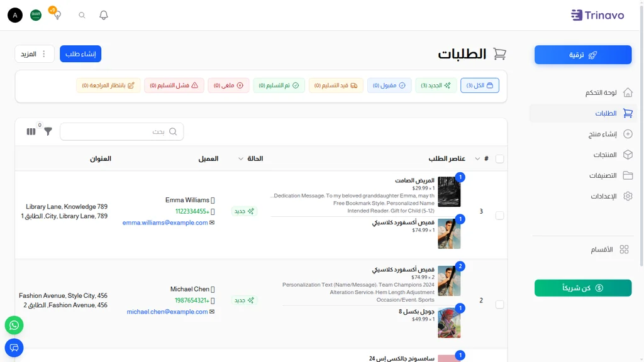
Task: Open الحالة column dropdown chevron
Action: (x=241, y=159)
